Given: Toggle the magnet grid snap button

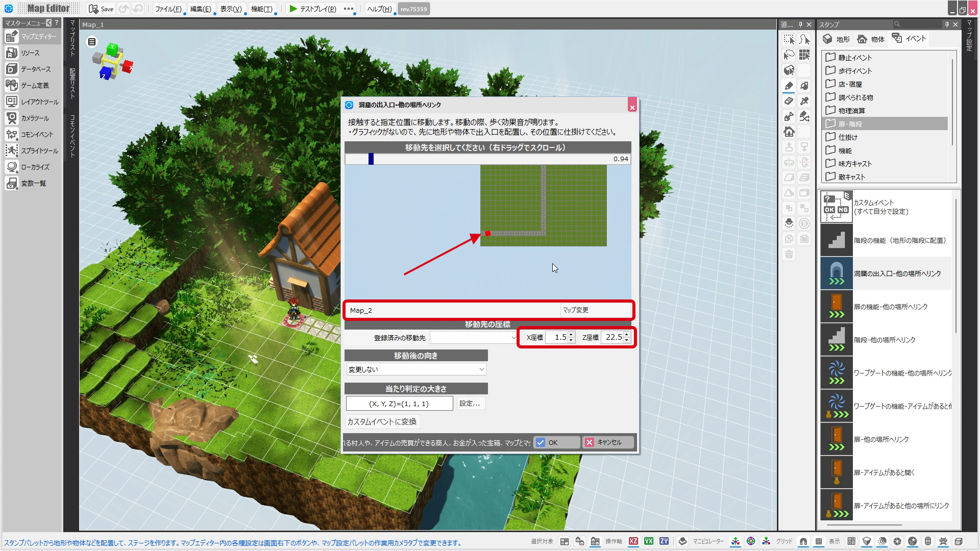Looking at the screenshot, I should click(x=803, y=541).
